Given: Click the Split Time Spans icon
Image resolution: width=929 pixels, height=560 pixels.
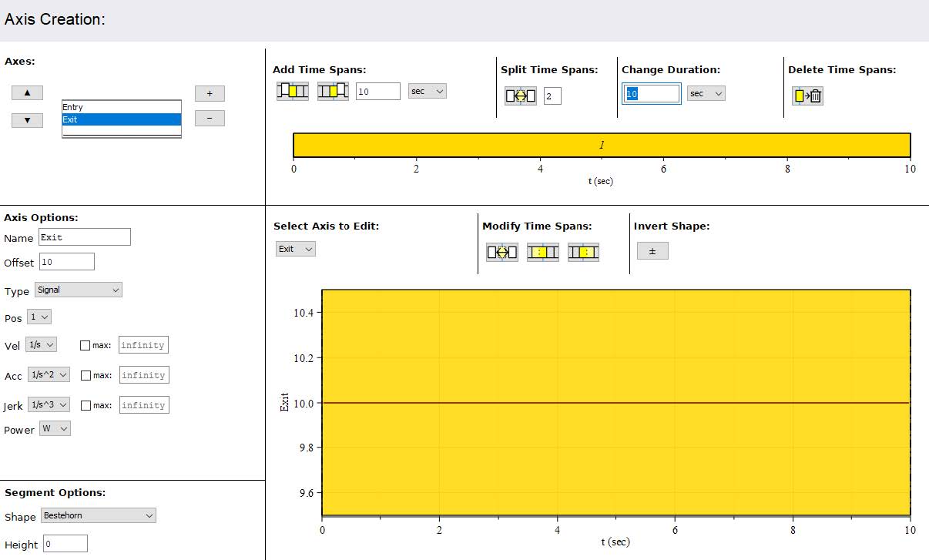Looking at the screenshot, I should click(521, 96).
